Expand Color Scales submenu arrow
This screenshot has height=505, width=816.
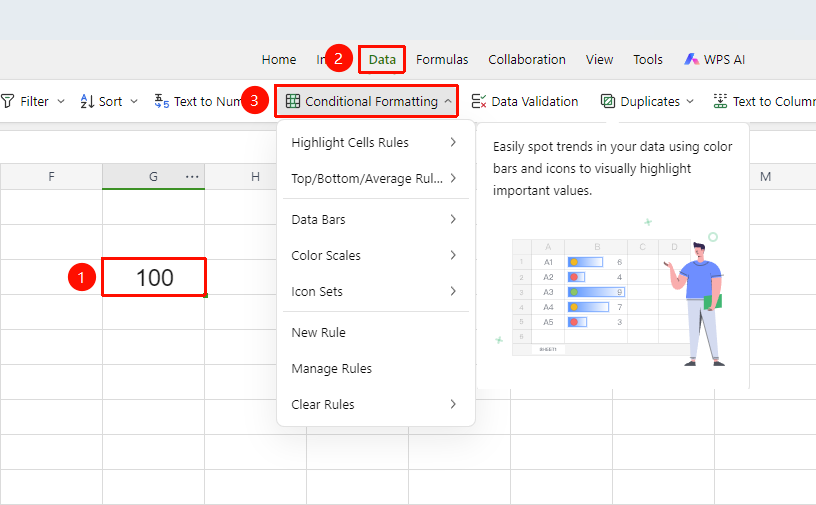click(x=453, y=255)
